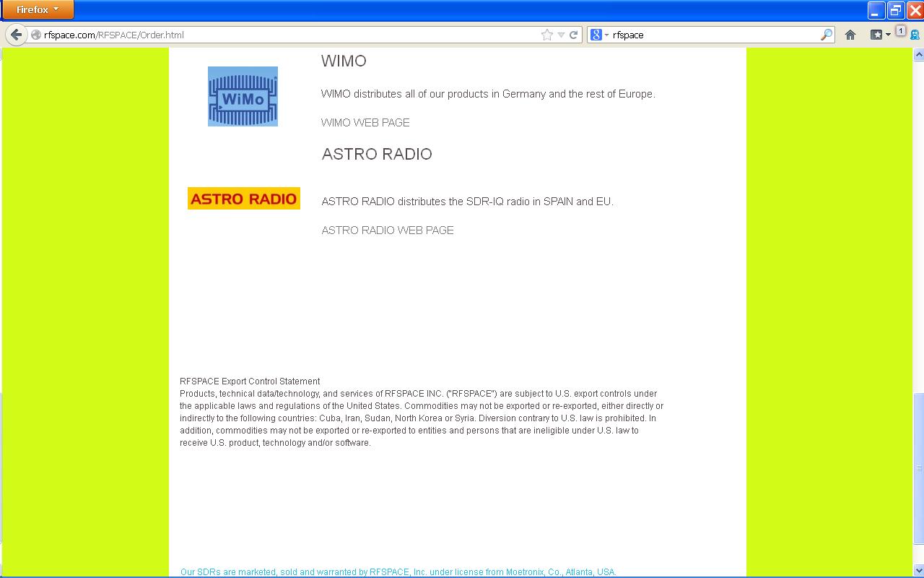Open the Firefox menu button

[x=38, y=10]
